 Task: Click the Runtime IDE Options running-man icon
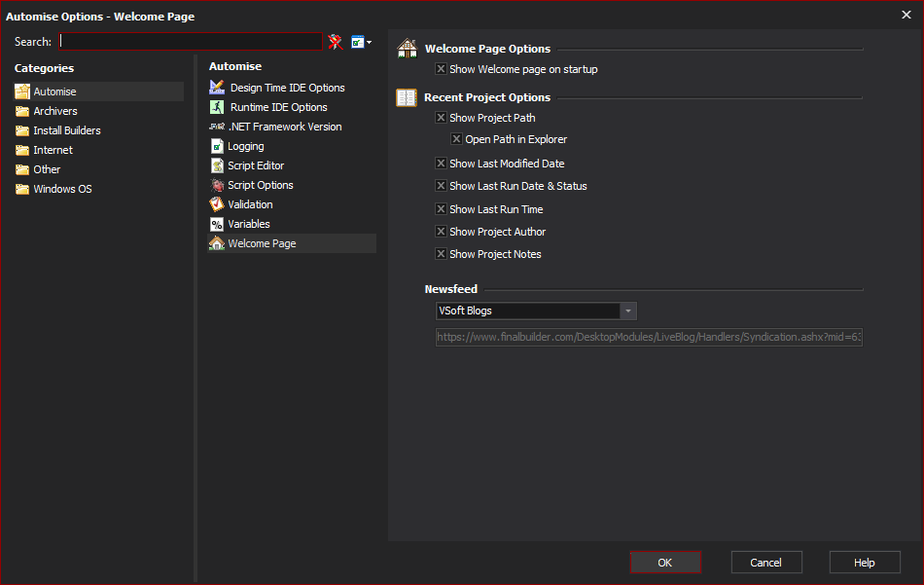pos(217,107)
